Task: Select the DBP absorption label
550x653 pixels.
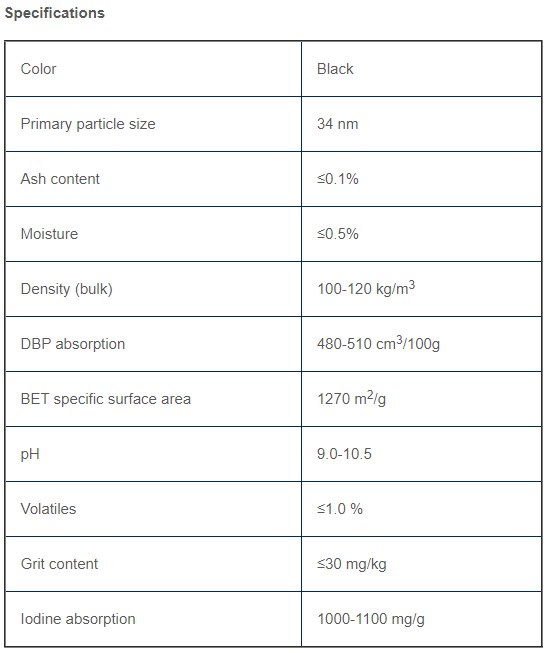Action: (73, 344)
